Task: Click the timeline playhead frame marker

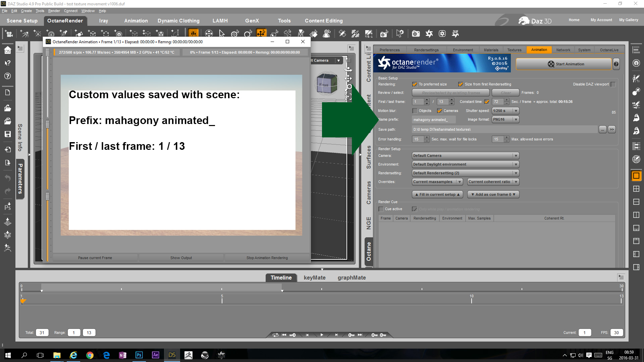Action: (23, 301)
